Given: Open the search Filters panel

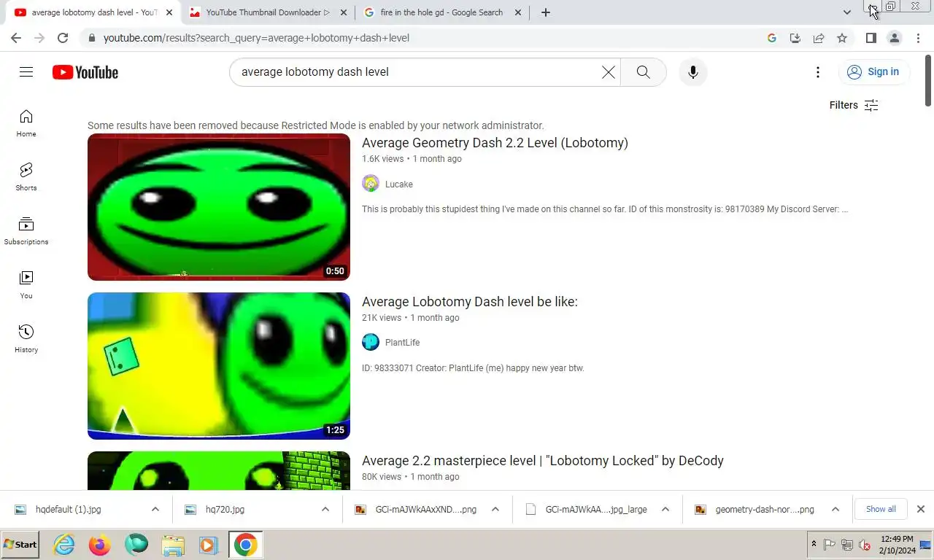Looking at the screenshot, I should (x=854, y=105).
